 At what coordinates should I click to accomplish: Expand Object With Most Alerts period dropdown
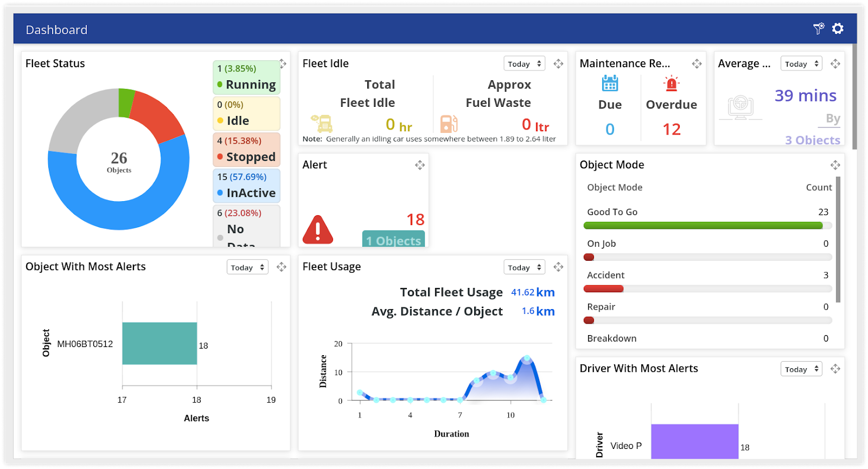coord(247,267)
